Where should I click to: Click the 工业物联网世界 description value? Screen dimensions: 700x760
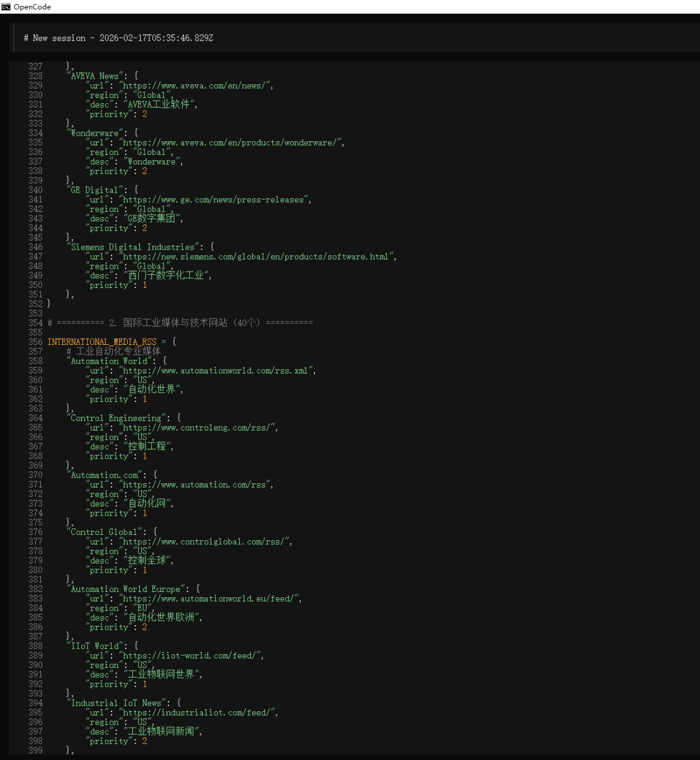click(x=163, y=674)
